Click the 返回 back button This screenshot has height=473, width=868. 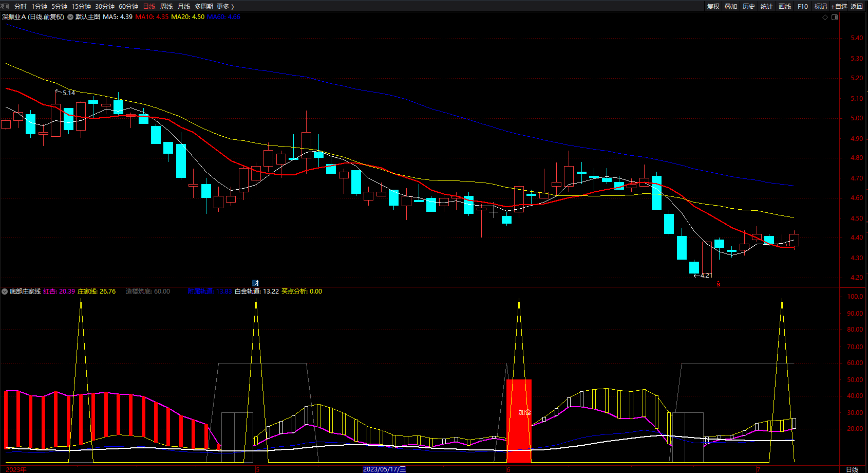pos(857,7)
